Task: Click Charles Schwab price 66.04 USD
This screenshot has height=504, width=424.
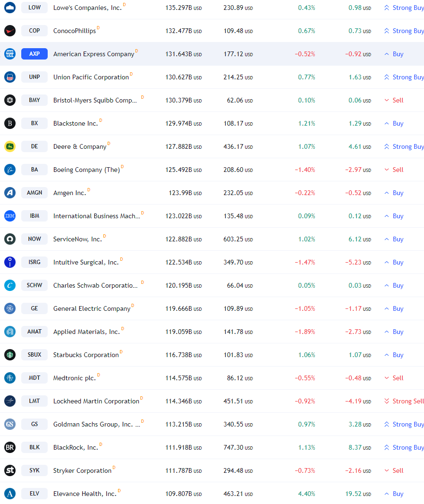Action: 240,285
